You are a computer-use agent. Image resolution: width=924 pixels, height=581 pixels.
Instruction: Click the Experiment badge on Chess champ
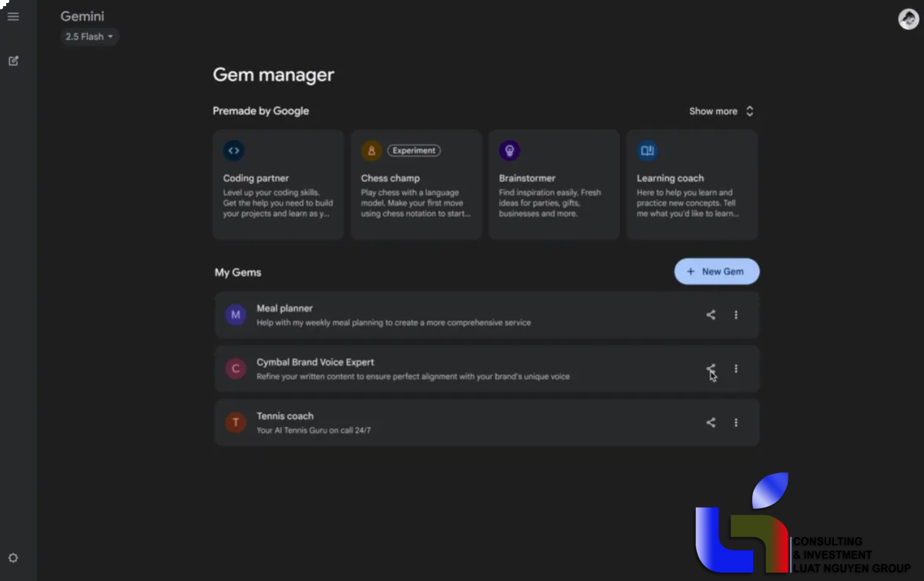(x=414, y=151)
